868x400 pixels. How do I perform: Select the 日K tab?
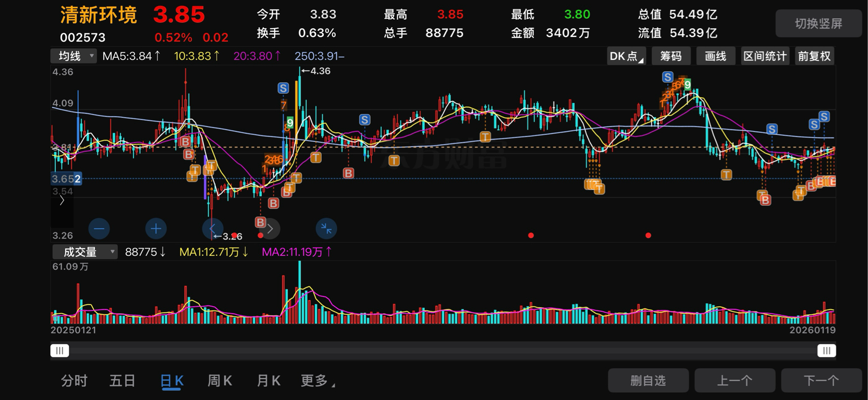pos(172,381)
